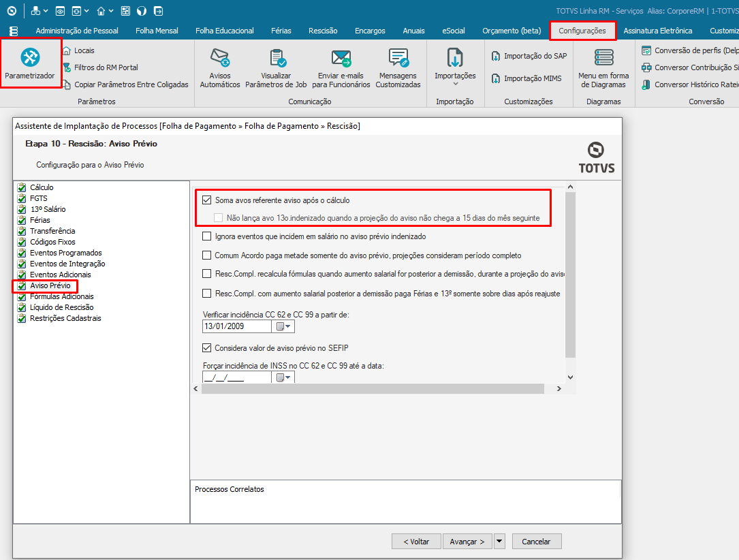This screenshot has height=560, width=739.
Task: Open the hamburger menu icon beside ribbon tabs
Action: pyautogui.click(x=14, y=31)
